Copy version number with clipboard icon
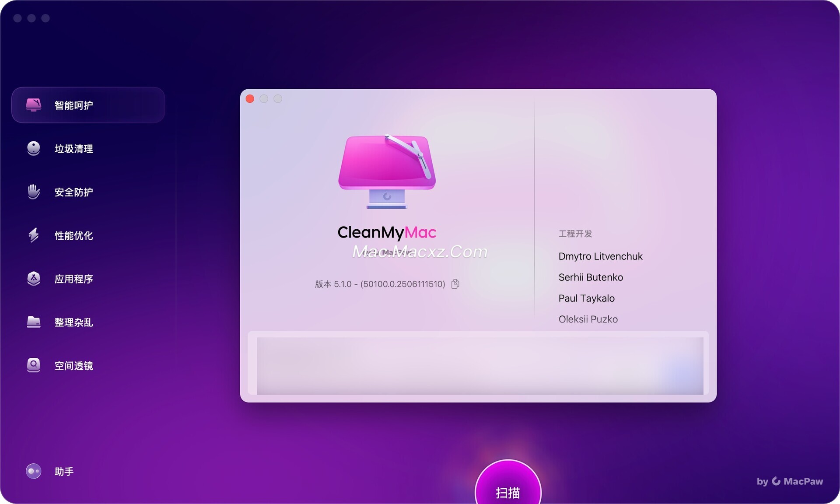 [455, 284]
